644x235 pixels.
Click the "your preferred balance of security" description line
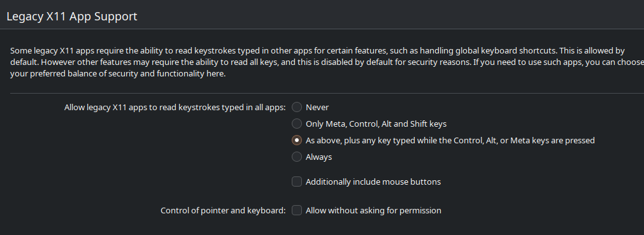tap(118, 74)
